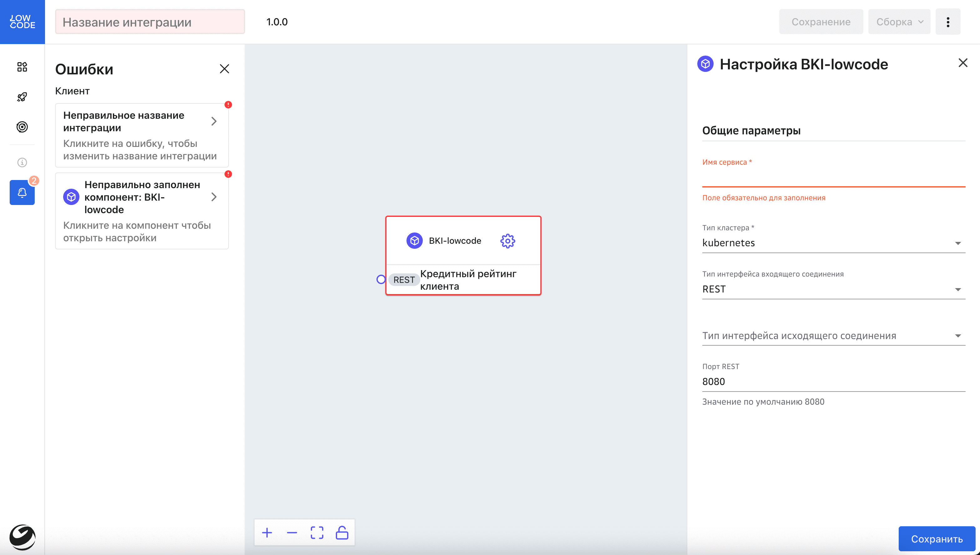980x555 pixels.
Task: Click the Сохранить button in settings panel
Action: pyautogui.click(x=937, y=539)
